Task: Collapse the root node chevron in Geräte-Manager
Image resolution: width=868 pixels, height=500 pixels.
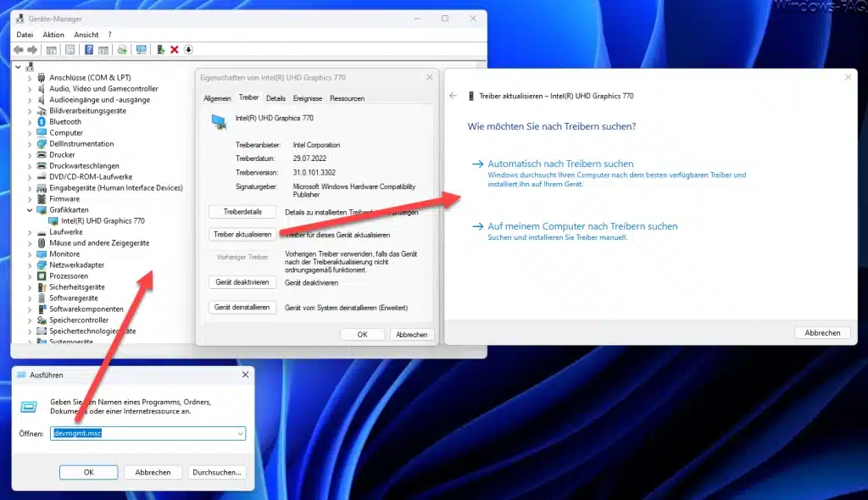Action: click(x=19, y=67)
